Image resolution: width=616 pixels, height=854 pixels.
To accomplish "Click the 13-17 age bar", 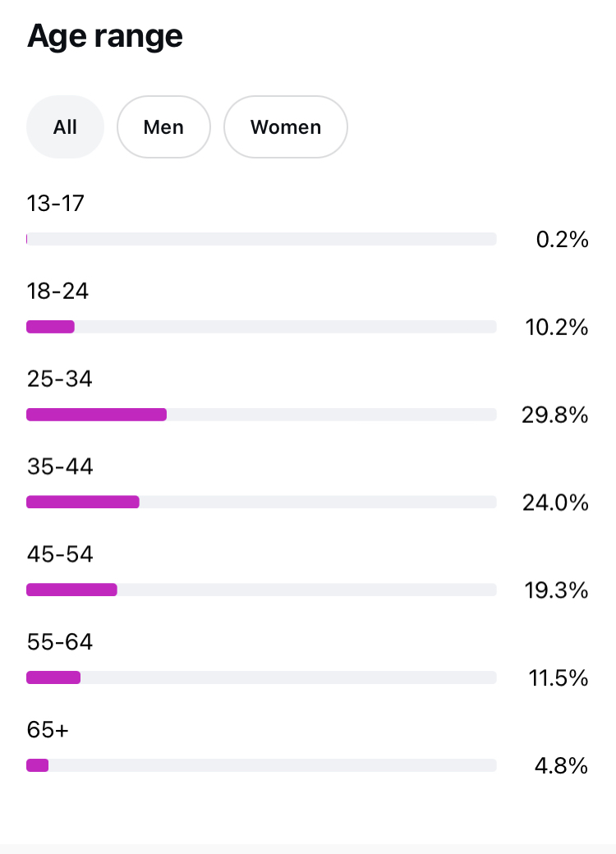I will [x=261, y=239].
